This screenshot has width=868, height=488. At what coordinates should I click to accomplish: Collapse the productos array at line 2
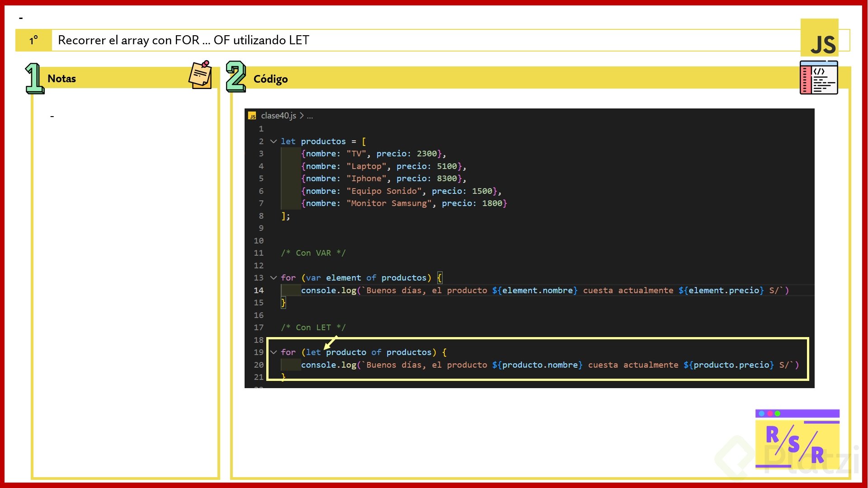pos(274,141)
